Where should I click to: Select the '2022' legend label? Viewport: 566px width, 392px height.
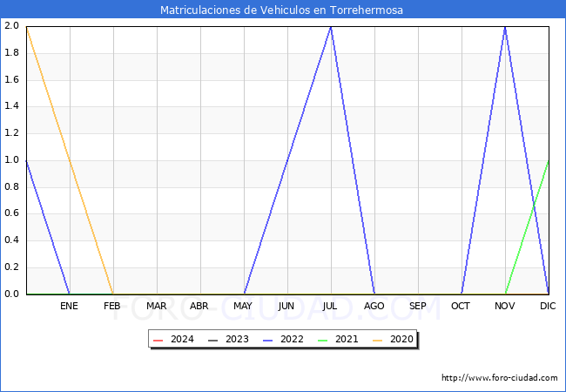coord(292,340)
